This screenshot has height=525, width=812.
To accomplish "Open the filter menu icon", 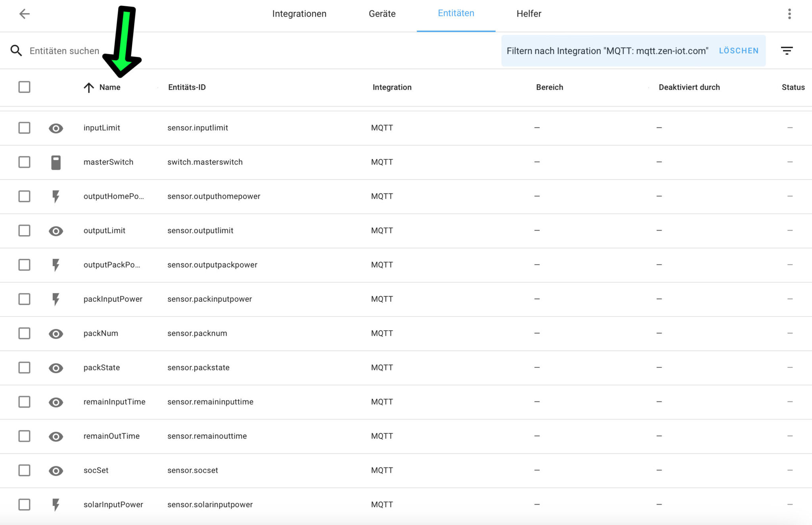I will point(787,51).
